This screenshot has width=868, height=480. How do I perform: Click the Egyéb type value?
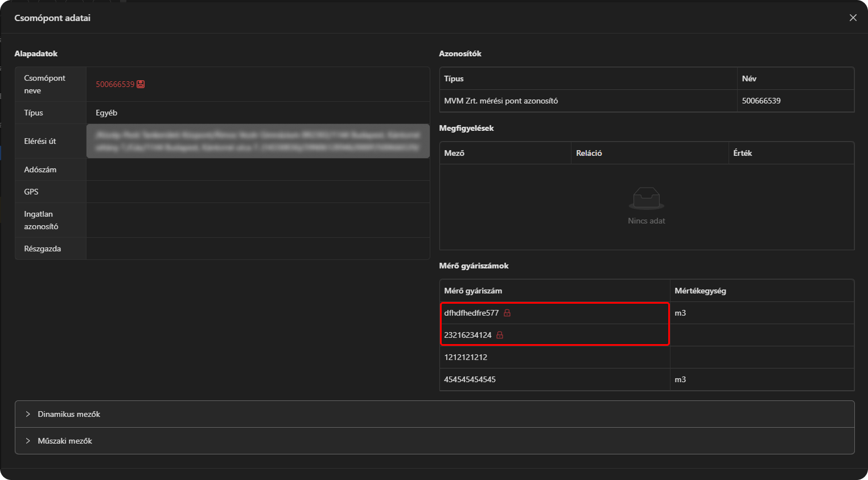106,113
